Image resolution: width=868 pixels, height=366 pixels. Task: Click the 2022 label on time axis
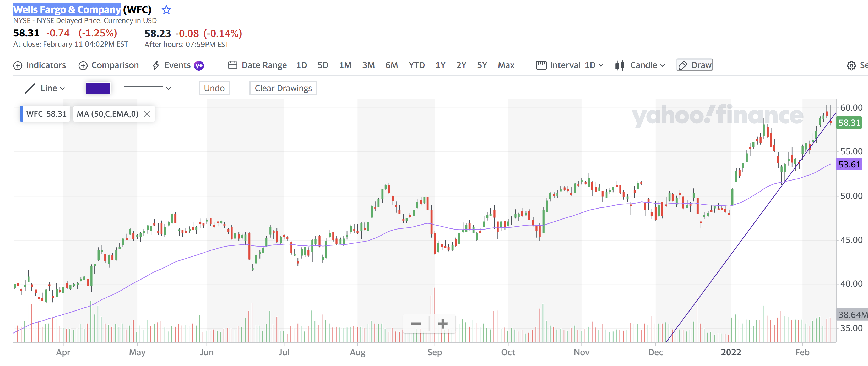(x=731, y=353)
